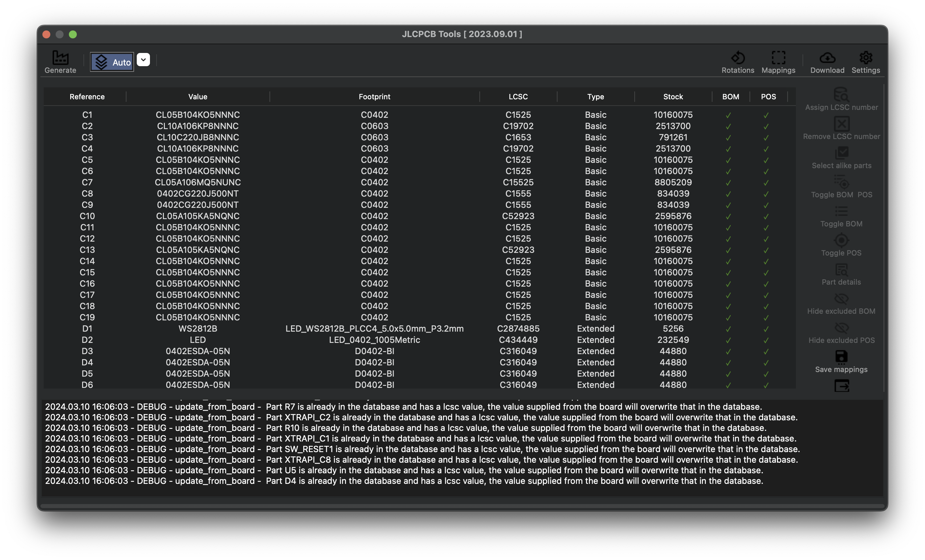Click LCSC C52923 in row C13
Screen dimensions: 925x560
[x=518, y=250]
